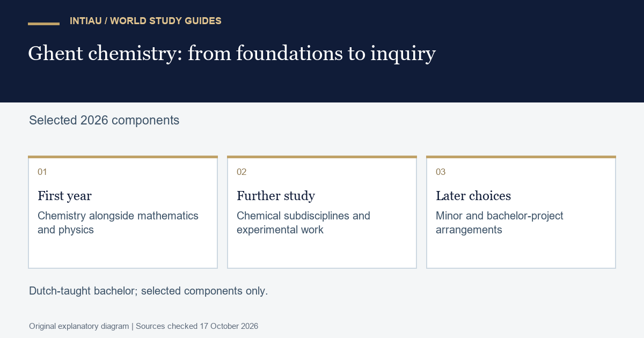
Task: Click the number 02 on the middle card
Action: (x=241, y=172)
